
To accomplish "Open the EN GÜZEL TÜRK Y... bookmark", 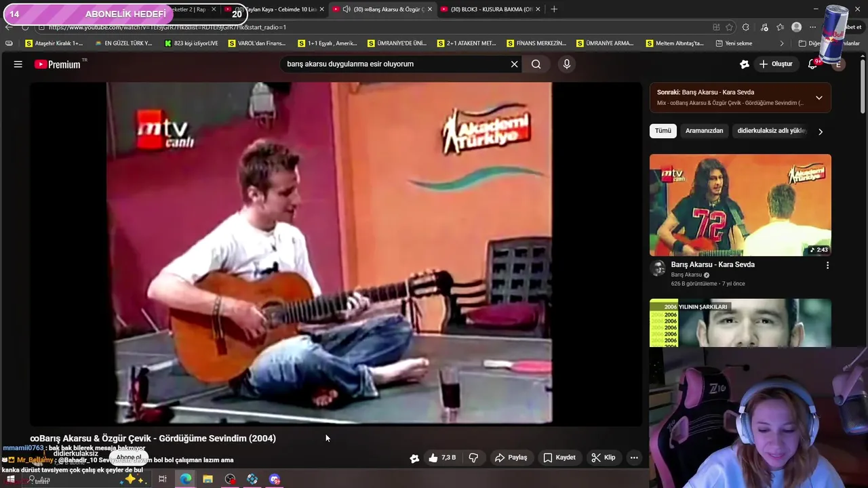I will (x=123, y=43).
